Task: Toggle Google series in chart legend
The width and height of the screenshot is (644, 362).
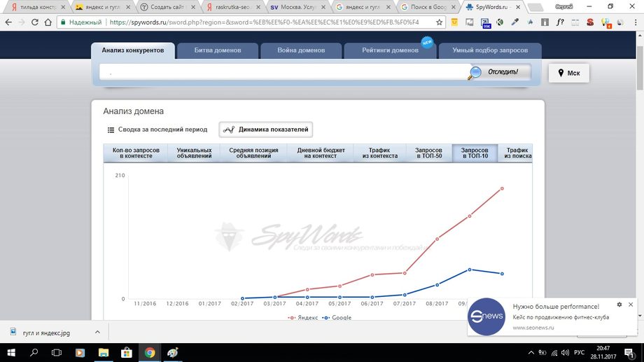Action: click(x=337, y=317)
